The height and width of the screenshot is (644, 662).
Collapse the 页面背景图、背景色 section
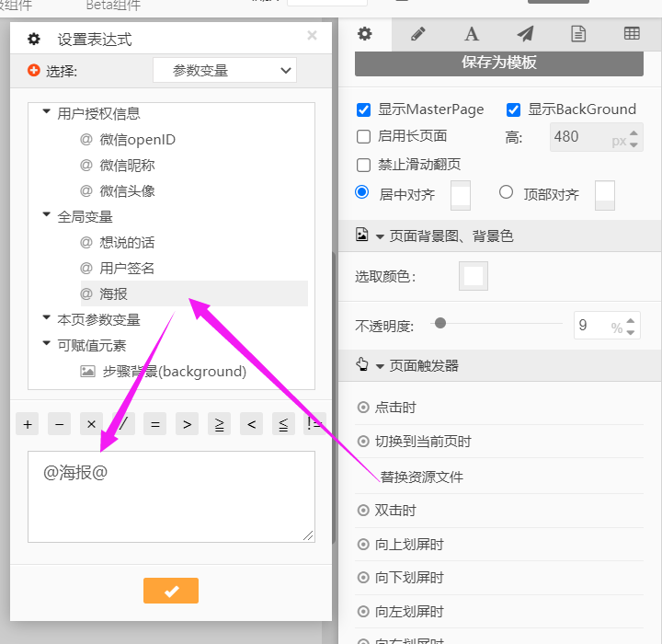(380, 236)
